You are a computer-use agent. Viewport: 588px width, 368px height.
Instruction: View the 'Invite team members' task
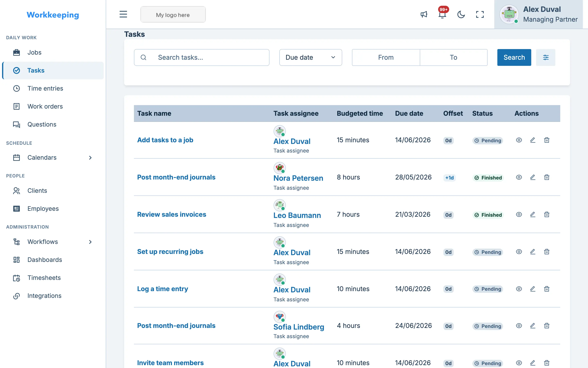click(519, 363)
